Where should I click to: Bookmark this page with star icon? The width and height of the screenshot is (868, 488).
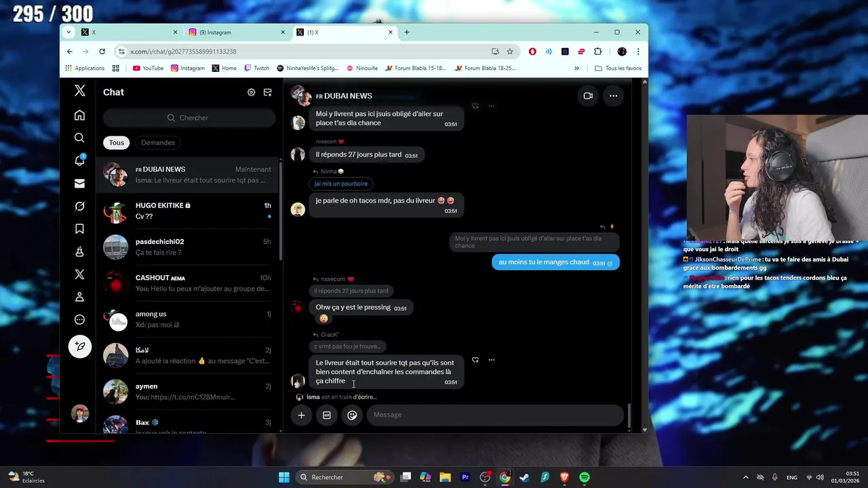[x=510, y=52]
